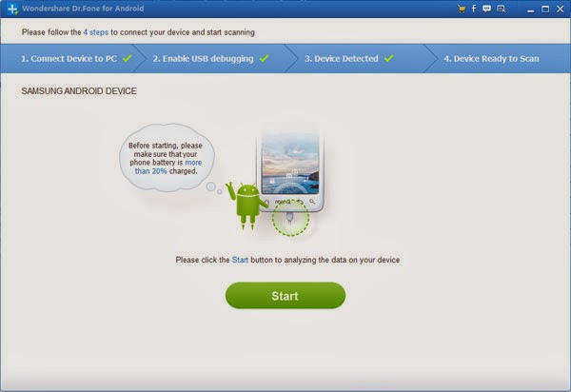Click 'Wondershare Dr.Fone for Android' title text
The height and width of the screenshot is (392, 571).
pyautogui.click(x=83, y=9)
